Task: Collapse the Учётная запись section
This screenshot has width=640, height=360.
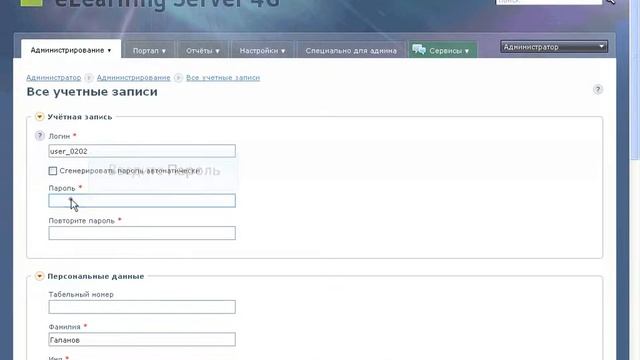Action: pos(39,117)
